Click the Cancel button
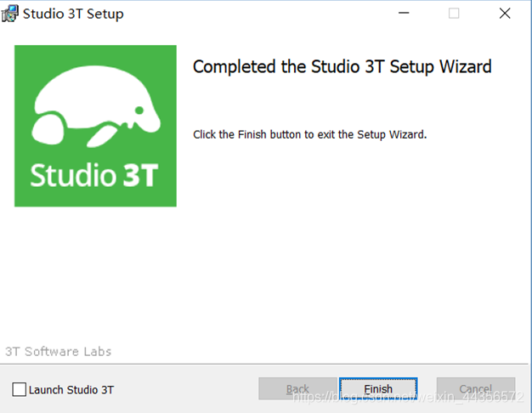 [x=476, y=388]
